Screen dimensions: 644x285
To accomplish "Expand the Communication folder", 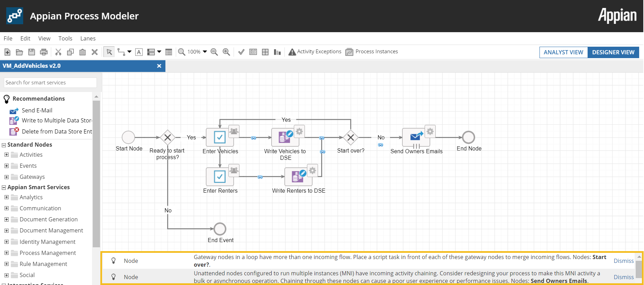I will tap(7, 208).
